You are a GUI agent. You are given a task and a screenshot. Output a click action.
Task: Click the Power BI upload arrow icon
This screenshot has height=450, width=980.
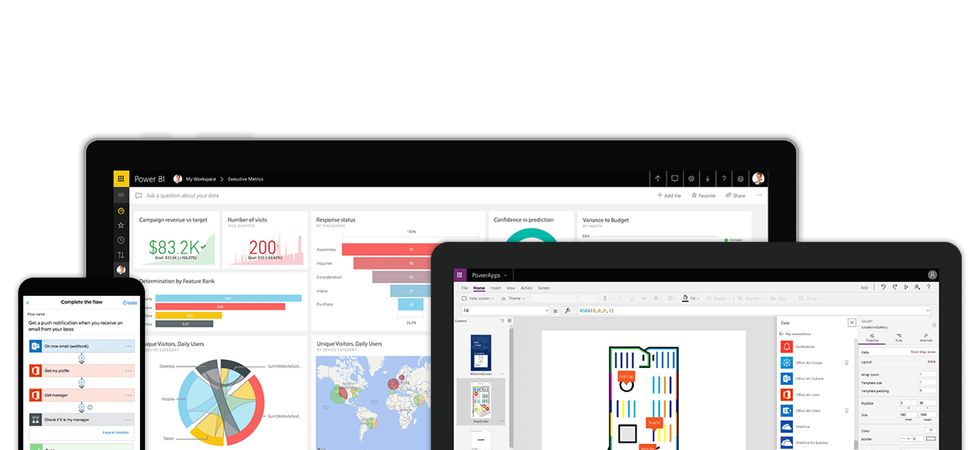pos(658,178)
